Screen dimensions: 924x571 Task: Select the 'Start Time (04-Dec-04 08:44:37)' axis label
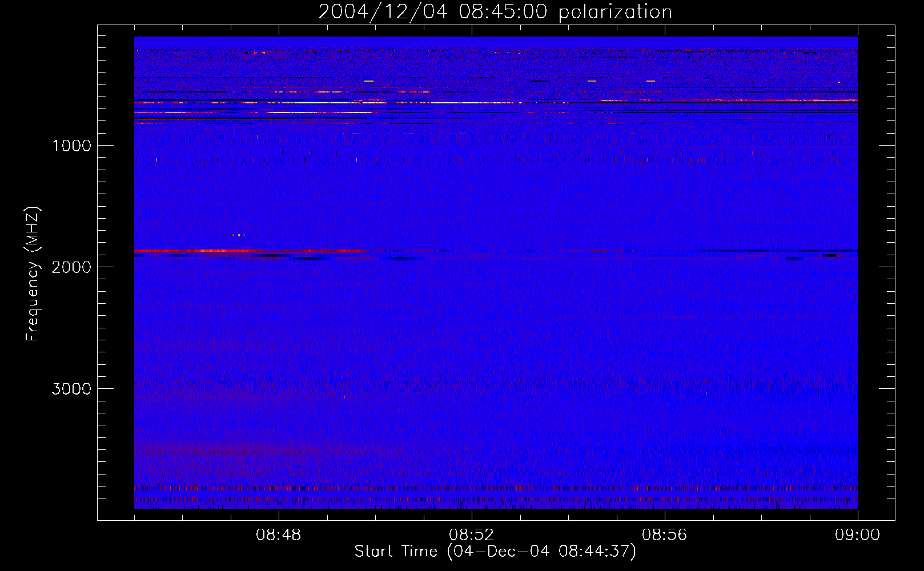click(x=495, y=552)
